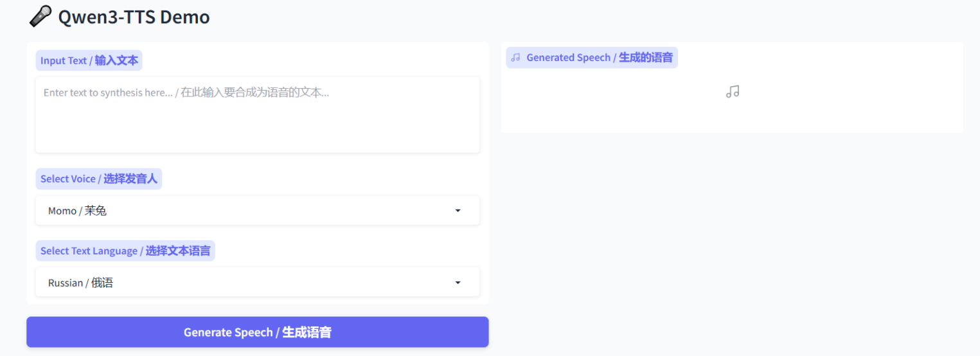Viewport: 980px width, 356px height.
Task: Click the 'Qwen3-TTS Demo' page heading
Action: (134, 17)
